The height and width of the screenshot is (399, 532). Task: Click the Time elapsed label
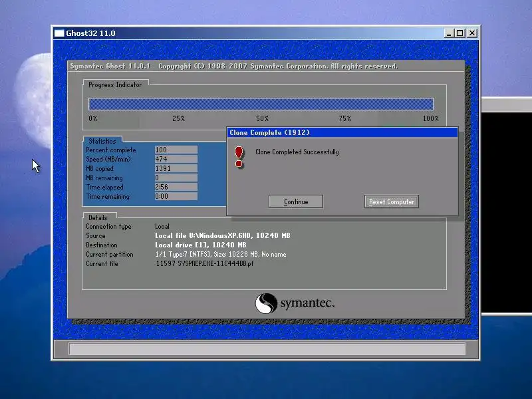click(x=104, y=187)
